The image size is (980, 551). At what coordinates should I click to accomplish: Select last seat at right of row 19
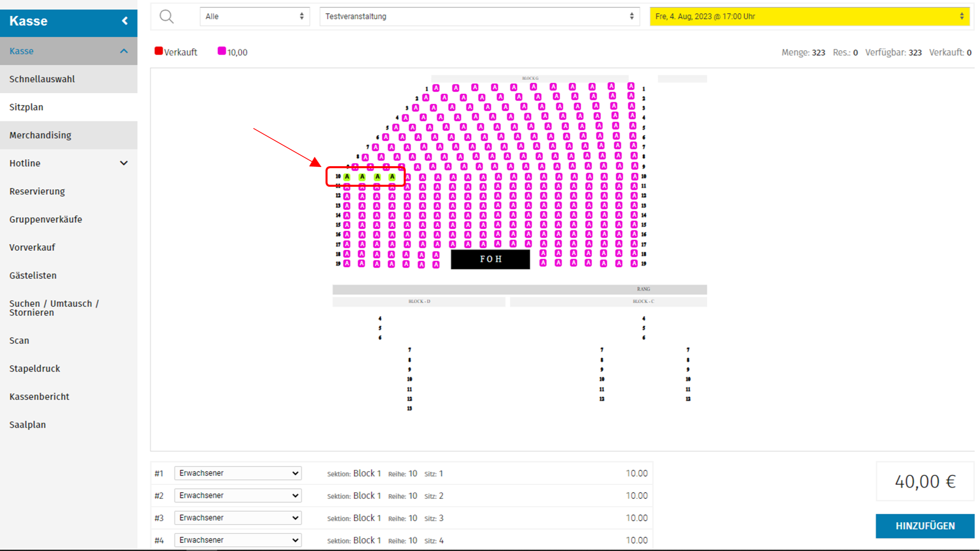click(634, 263)
